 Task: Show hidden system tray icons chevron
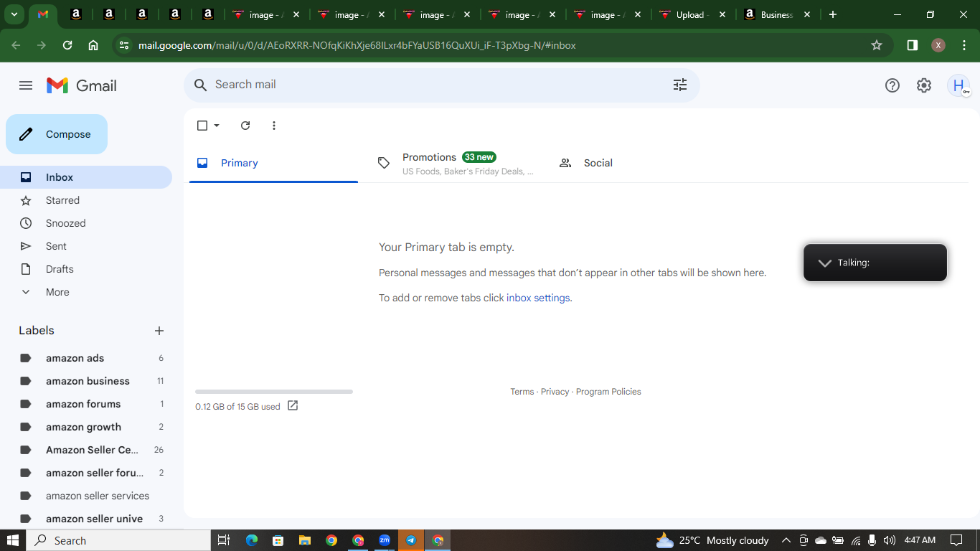tap(786, 540)
